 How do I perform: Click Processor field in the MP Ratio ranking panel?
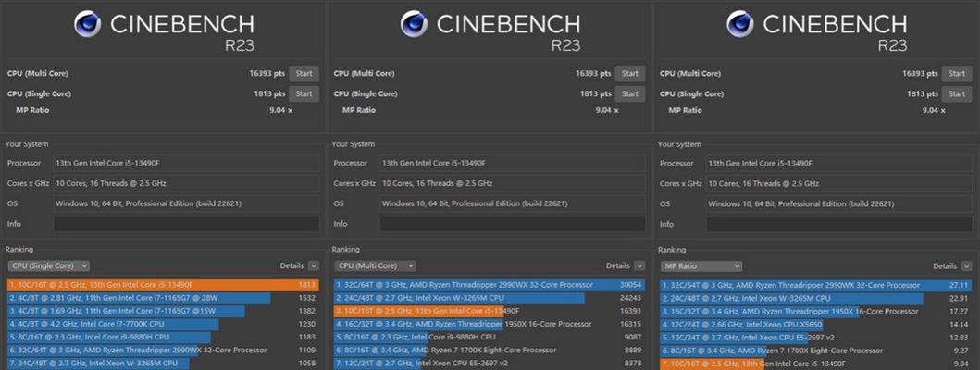[x=838, y=163]
